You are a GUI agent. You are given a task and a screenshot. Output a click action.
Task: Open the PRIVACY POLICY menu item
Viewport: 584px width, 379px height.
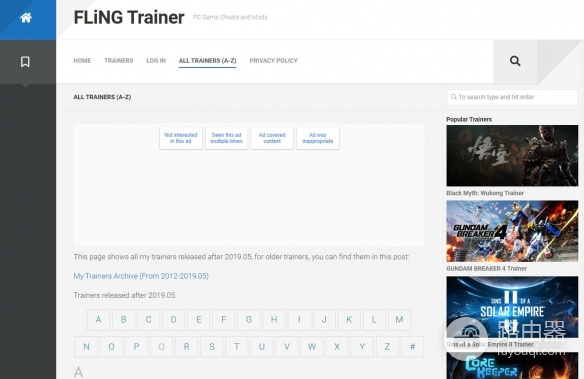[x=273, y=60]
